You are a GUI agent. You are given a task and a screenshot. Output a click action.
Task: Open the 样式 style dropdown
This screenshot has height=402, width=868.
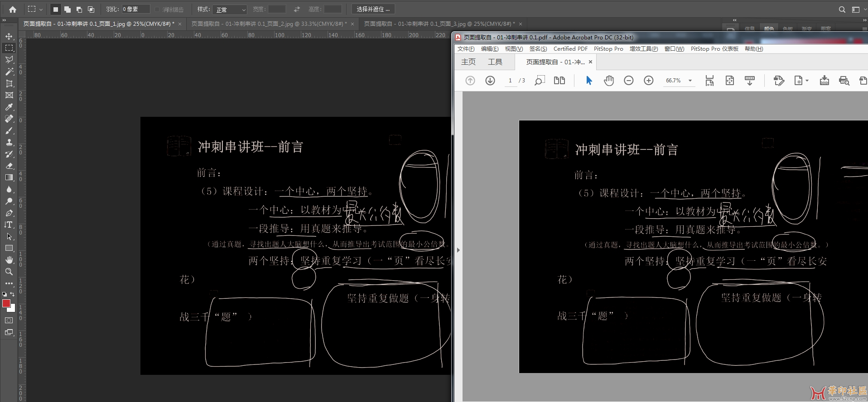(231, 10)
